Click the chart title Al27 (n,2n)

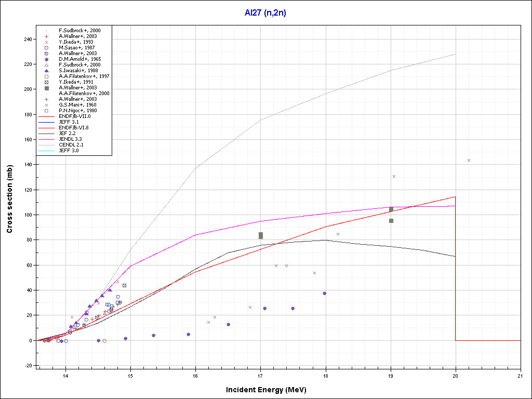(265, 13)
